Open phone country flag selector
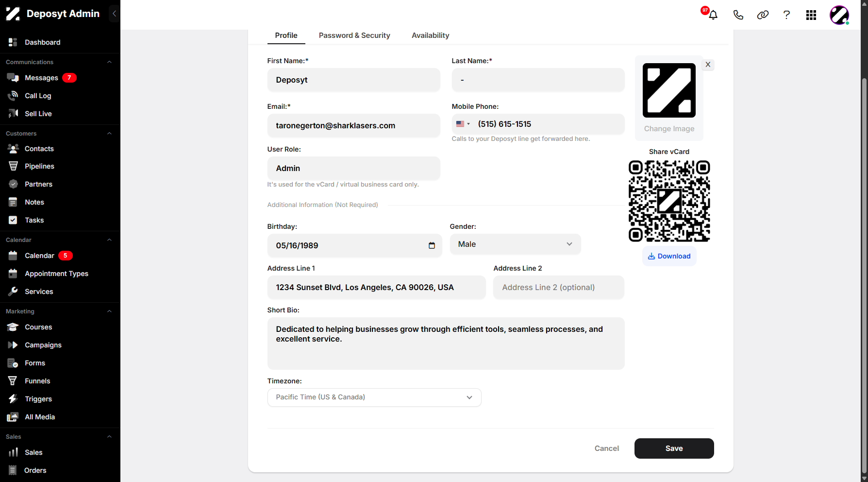The height and width of the screenshot is (482, 868). pyautogui.click(x=463, y=124)
